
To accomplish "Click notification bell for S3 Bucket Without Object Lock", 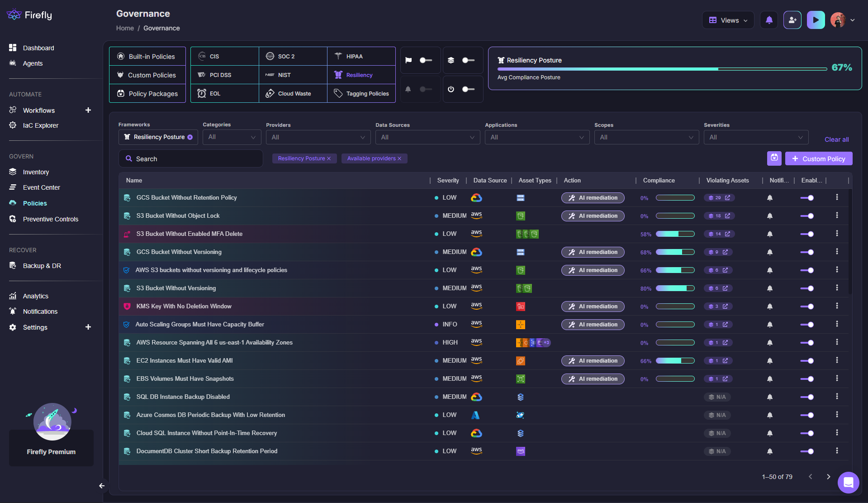I will pyautogui.click(x=770, y=216).
